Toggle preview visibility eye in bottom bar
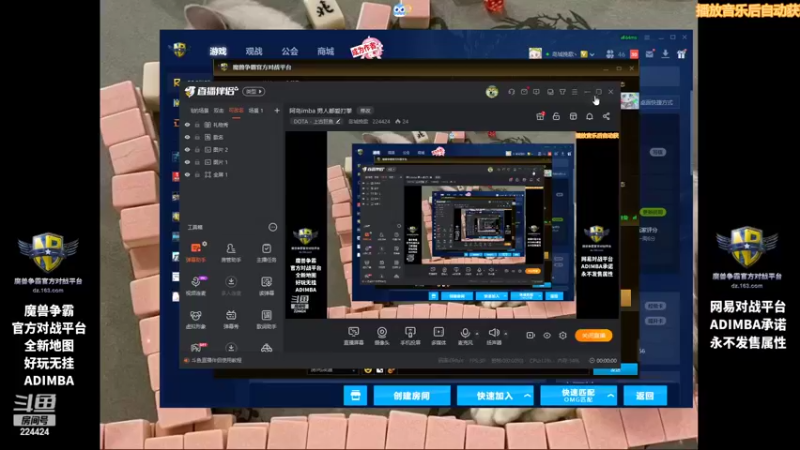This screenshot has width=800, height=450. pos(546,335)
